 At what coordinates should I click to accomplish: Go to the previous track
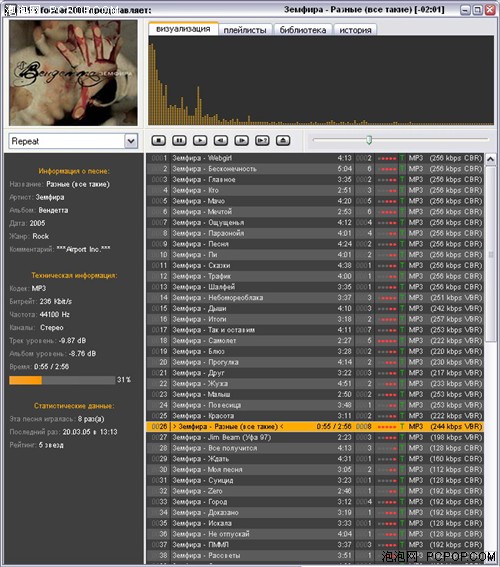point(221,140)
